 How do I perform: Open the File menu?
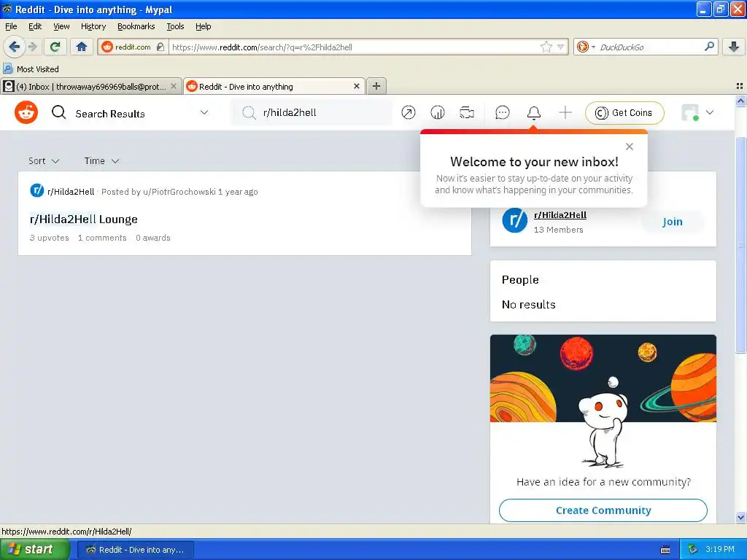[x=11, y=26]
